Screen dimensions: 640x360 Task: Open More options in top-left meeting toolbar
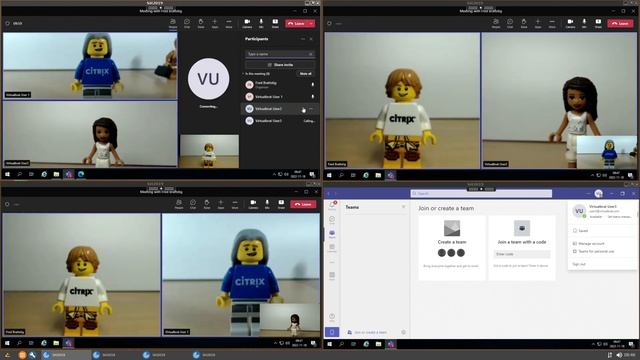point(229,23)
